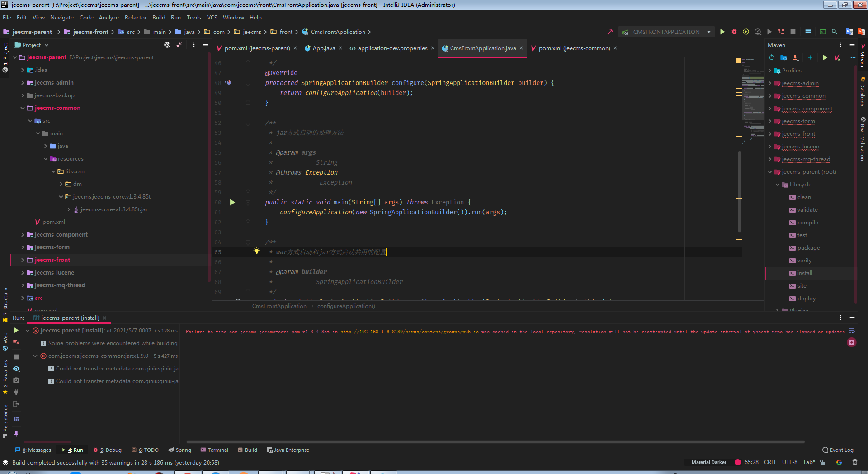Click the Material Darker theme color indicator

(738, 462)
